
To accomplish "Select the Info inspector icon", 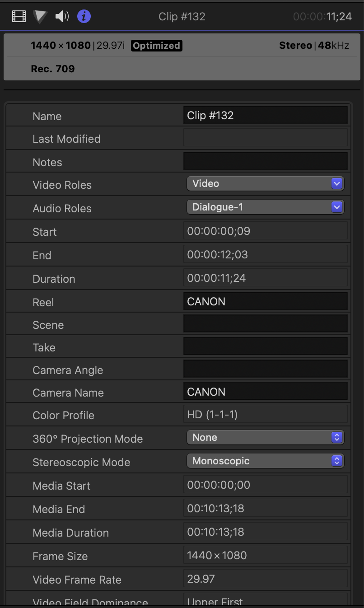I will [84, 17].
